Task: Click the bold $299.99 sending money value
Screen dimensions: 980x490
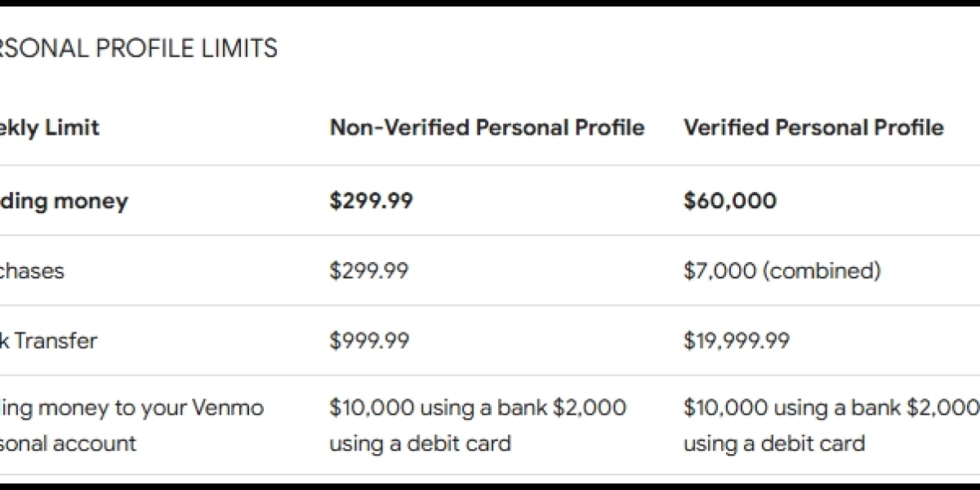Action: 371,201
